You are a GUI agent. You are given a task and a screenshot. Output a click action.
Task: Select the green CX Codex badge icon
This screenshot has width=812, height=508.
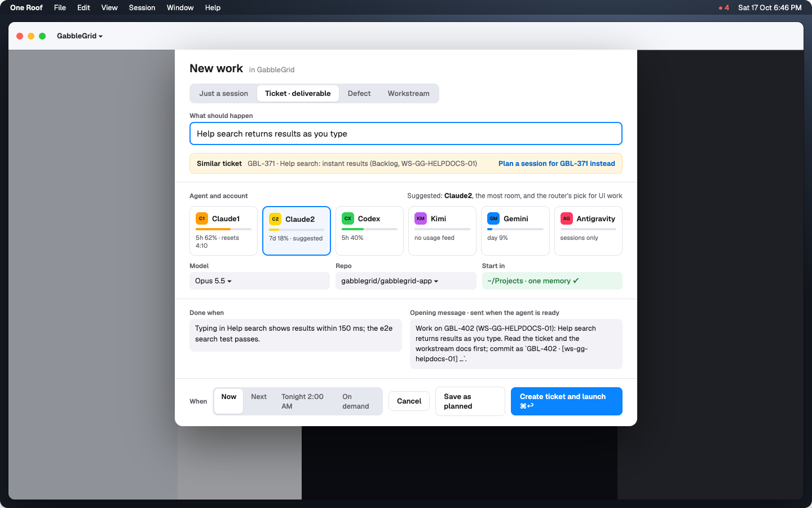click(x=348, y=218)
